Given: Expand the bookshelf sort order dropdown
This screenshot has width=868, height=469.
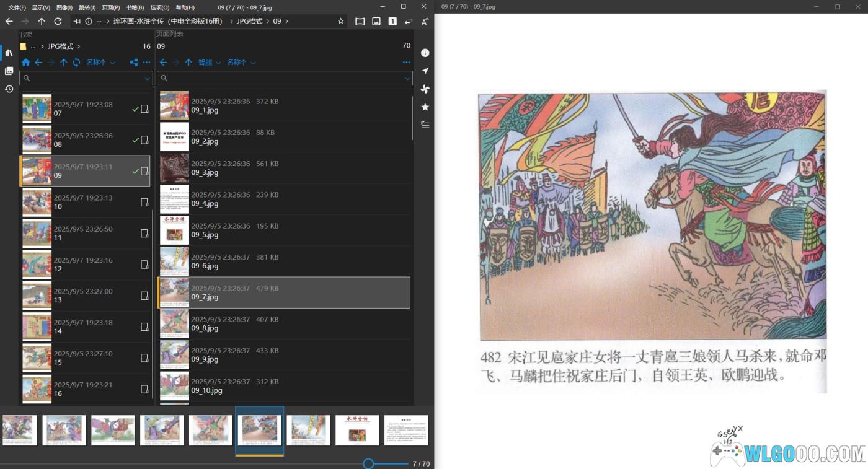Looking at the screenshot, I should (101, 63).
